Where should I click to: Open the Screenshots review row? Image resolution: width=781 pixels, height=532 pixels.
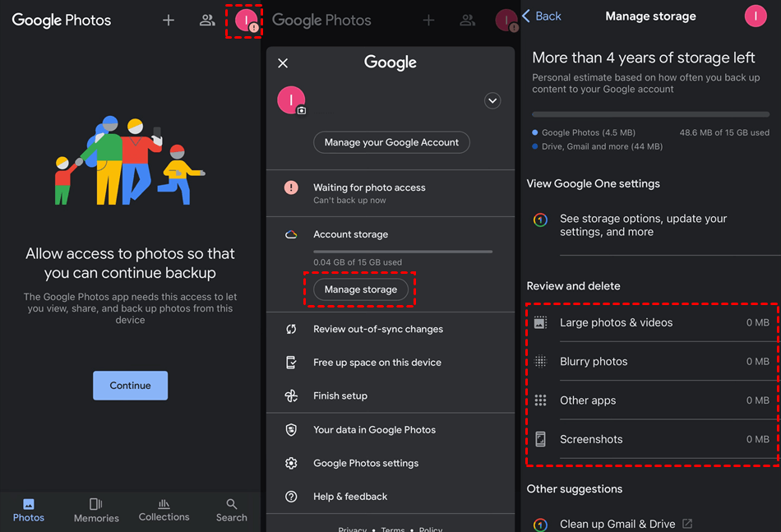(x=653, y=439)
